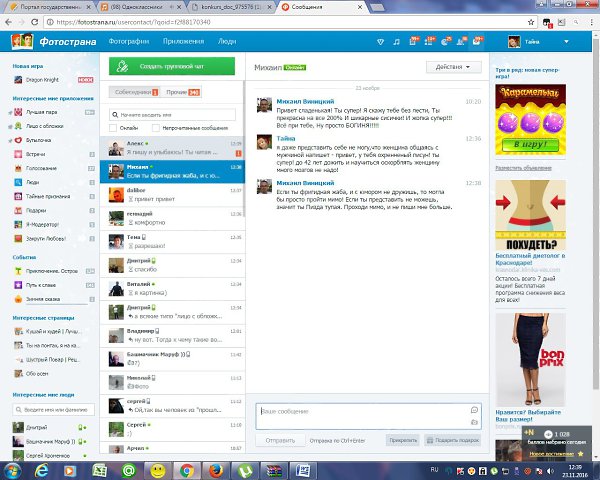Click the music note icon in header
The image size is (600, 480).
[396, 42]
